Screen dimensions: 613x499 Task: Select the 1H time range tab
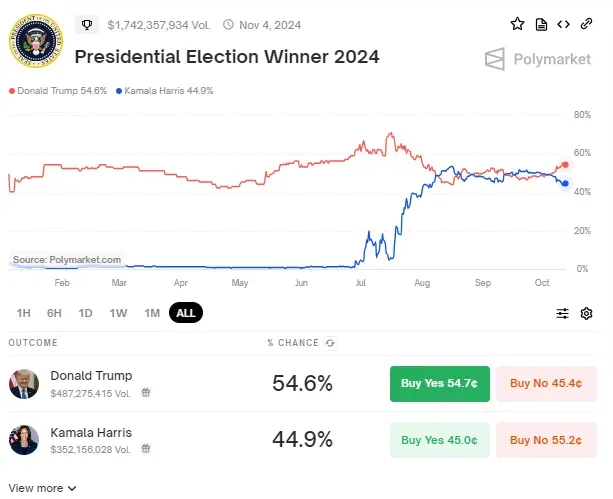coord(23,313)
